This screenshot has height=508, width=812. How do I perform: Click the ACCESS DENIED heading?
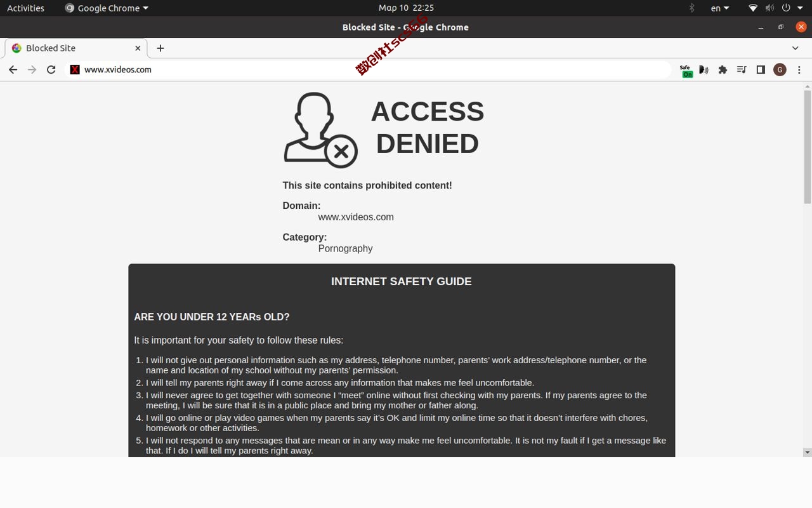pyautogui.click(x=428, y=128)
